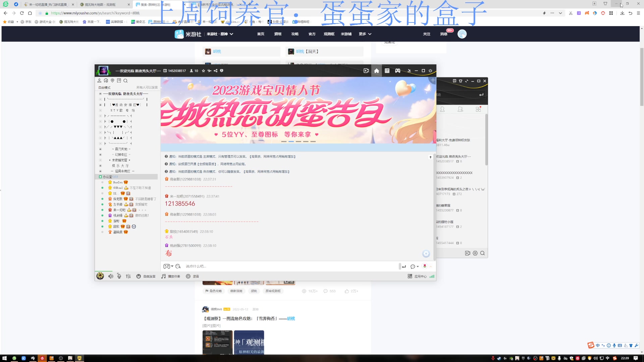Select user GGBond in member list
The image size is (644, 362).
118,188
